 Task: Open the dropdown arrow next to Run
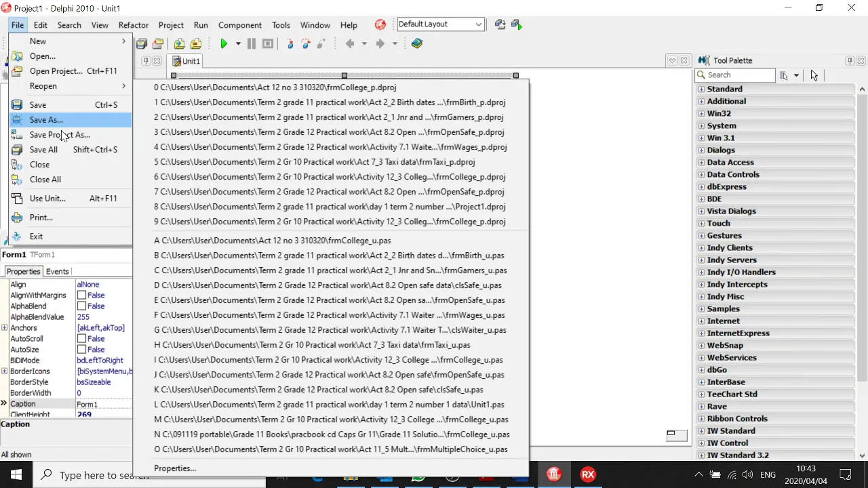tap(238, 43)
